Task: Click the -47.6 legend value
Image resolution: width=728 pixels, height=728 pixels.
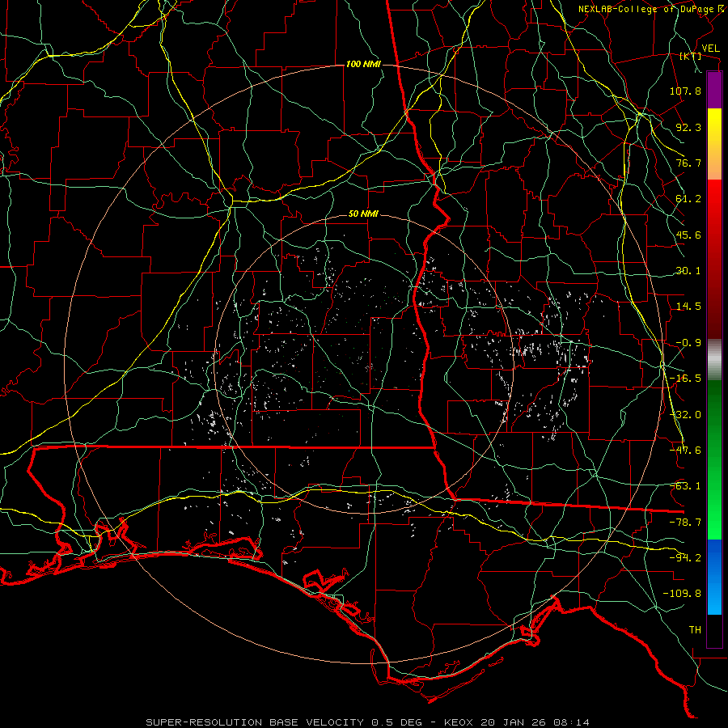Action: [685, 451]
